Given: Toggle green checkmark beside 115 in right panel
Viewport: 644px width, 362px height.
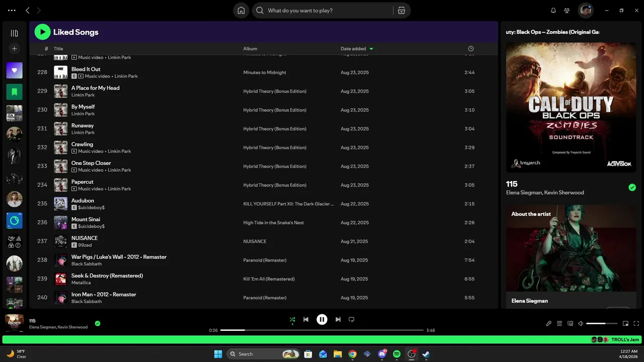Looking at the screenshot, I should tap(632, 188).
